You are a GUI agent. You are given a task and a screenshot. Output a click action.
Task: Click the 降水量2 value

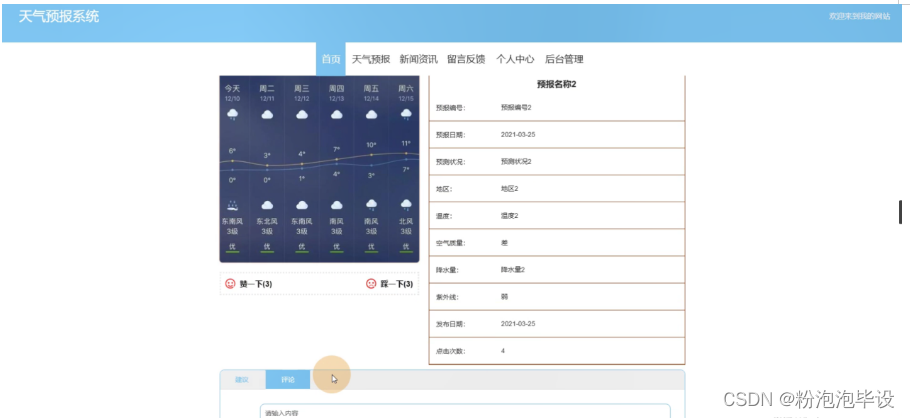[513, 270]
